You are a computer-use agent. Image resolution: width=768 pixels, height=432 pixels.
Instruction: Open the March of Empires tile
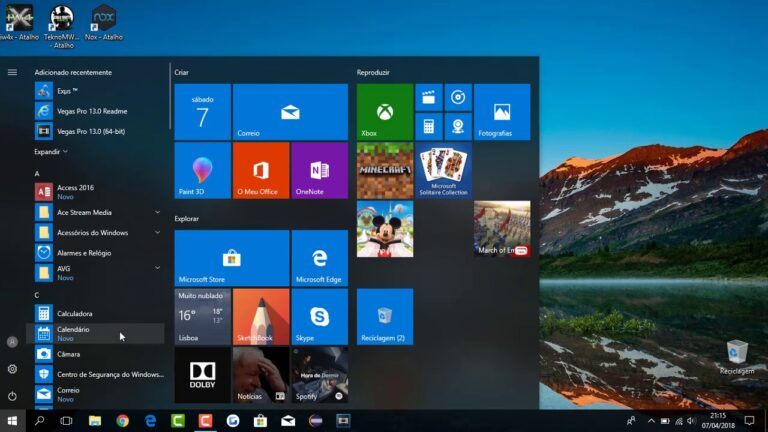(x=502, y=229)
